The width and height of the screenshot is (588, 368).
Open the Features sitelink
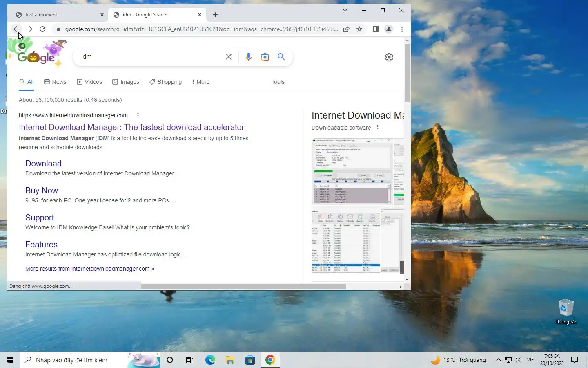click(41, 245)
